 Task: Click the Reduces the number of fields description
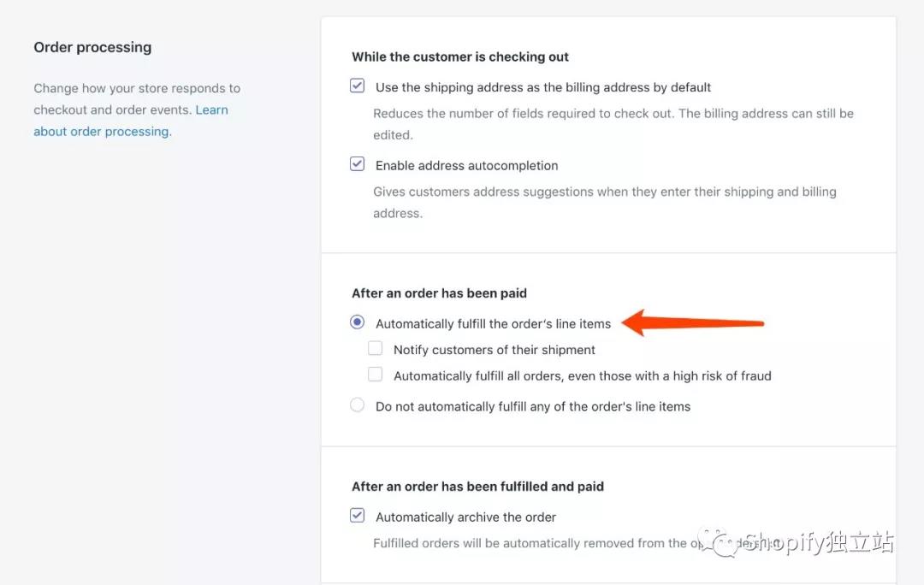coord(613,114)
